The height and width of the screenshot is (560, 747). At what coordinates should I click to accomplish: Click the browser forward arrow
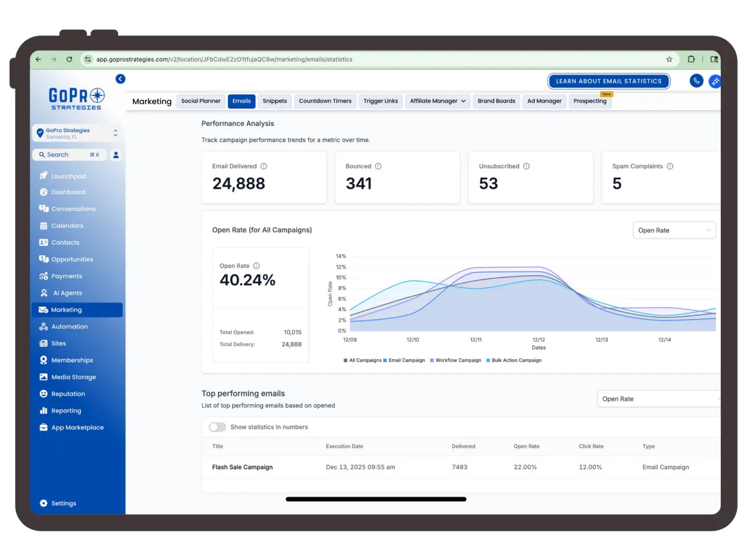coord(54,60)
